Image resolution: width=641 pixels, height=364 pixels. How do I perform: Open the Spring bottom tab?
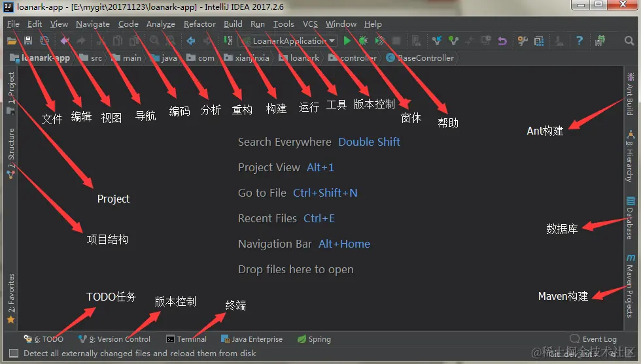(x=314, y=339)
